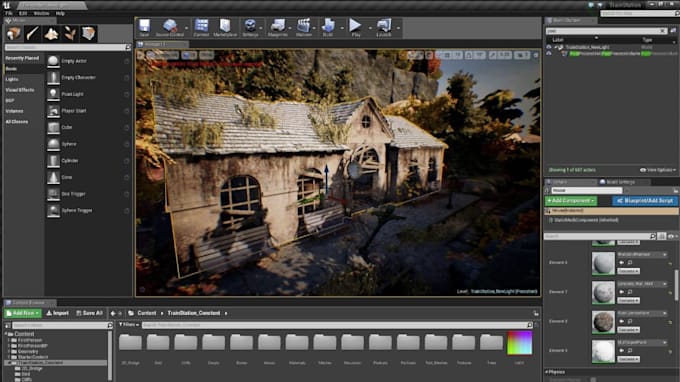Viewport: 680px width, 382px height.
Task: Click the Details panel vertical scrollbar
Action: point(676,284)
